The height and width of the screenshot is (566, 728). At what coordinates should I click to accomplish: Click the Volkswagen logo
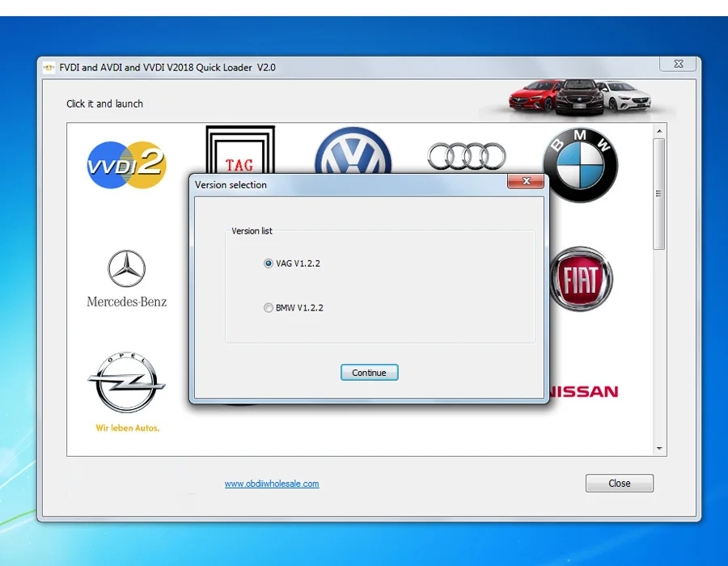353,150
